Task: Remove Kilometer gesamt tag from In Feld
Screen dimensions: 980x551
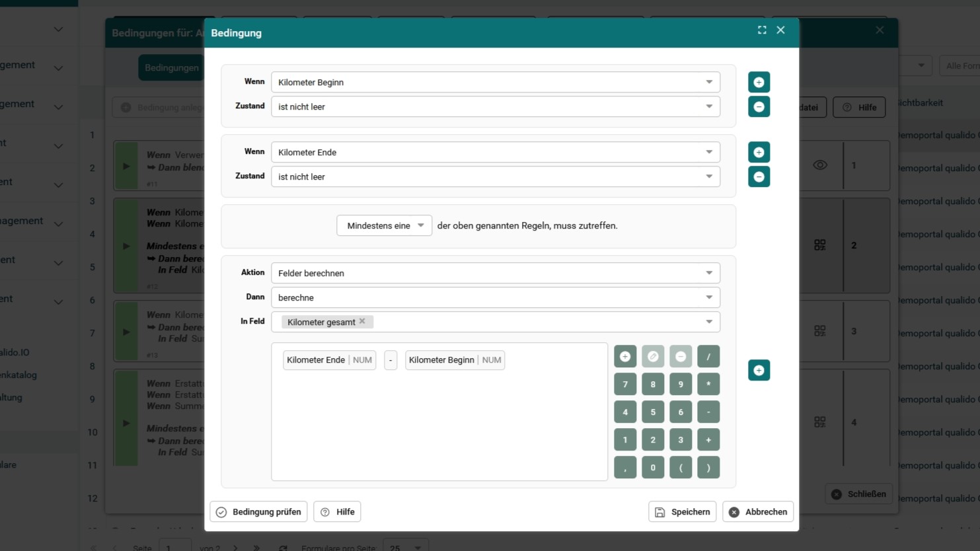Action: [362, 321]
